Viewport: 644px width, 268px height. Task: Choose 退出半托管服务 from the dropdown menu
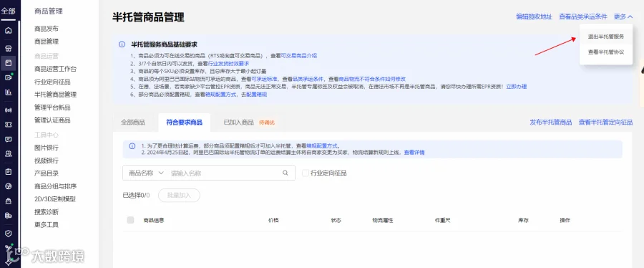tap(606, 37)
